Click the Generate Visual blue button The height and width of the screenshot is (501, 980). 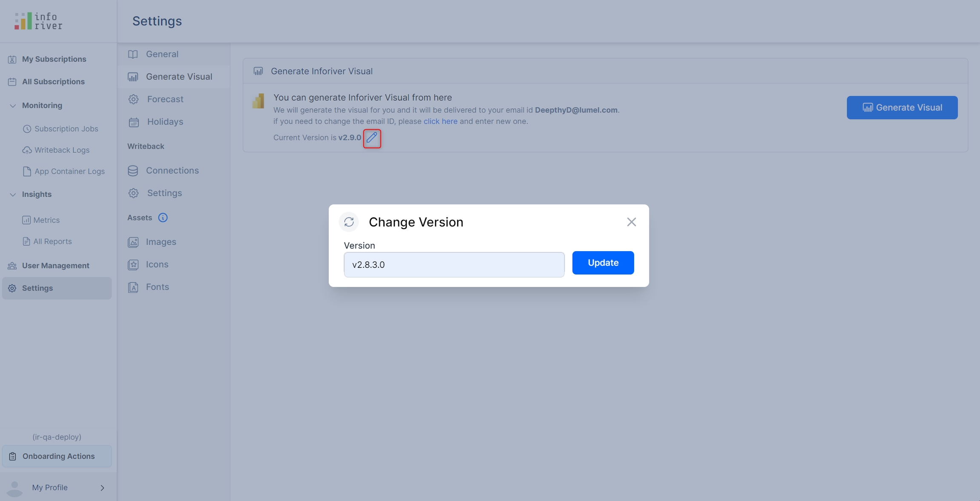(902, 108)
